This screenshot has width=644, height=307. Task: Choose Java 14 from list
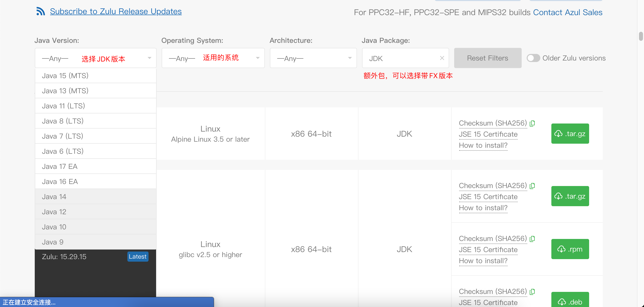coord(96,197)
